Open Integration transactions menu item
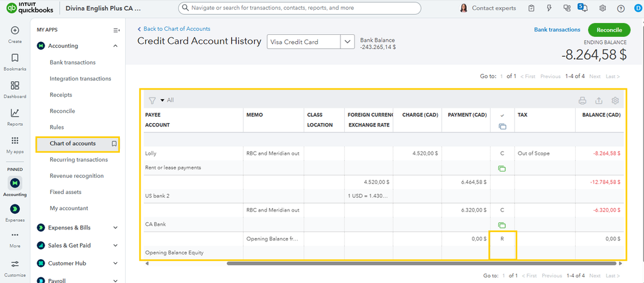644x283 pixels. tap(81, 79)
